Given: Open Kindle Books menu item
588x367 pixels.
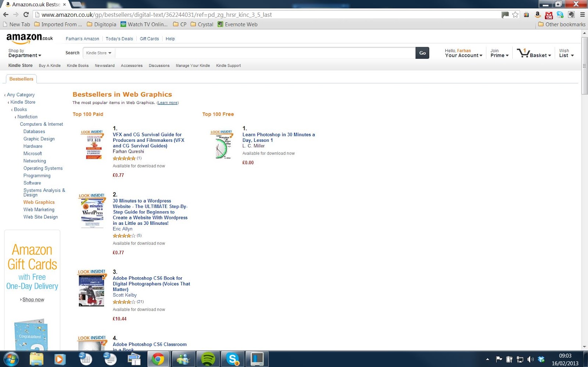Looking at the screenshot, I should (78, 66).
